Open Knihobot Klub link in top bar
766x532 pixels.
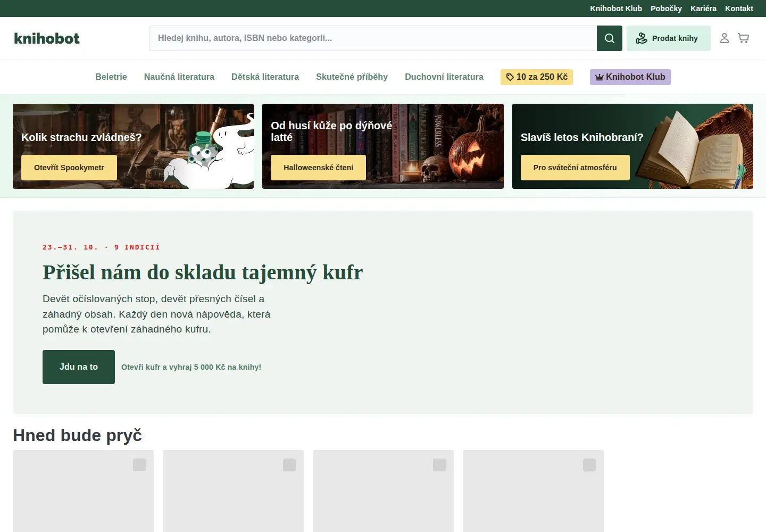click(x=616, y=9)
